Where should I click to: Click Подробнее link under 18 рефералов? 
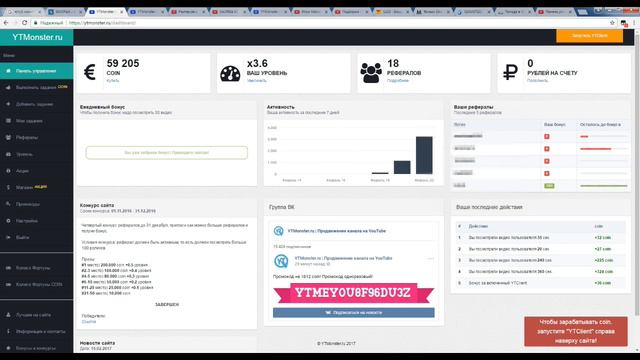(398, 81)
